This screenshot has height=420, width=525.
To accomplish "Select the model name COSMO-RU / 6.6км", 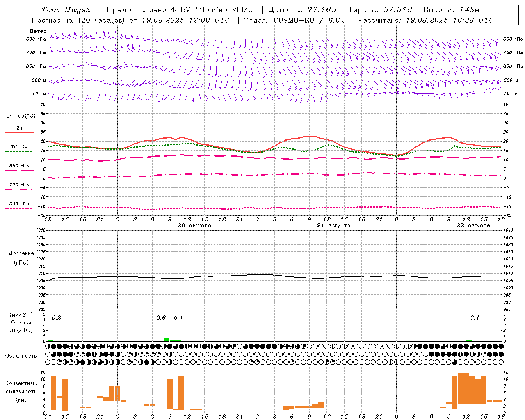I will (x=310, y=20).
